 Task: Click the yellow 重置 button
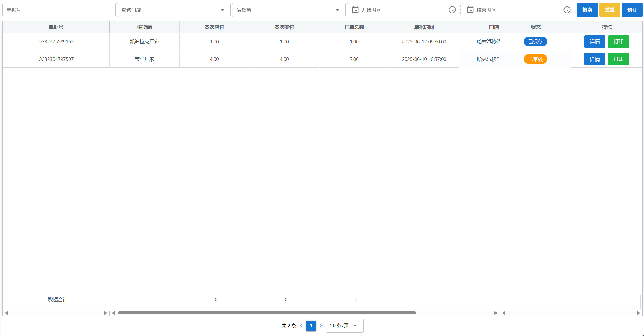(x=610, y=10)
